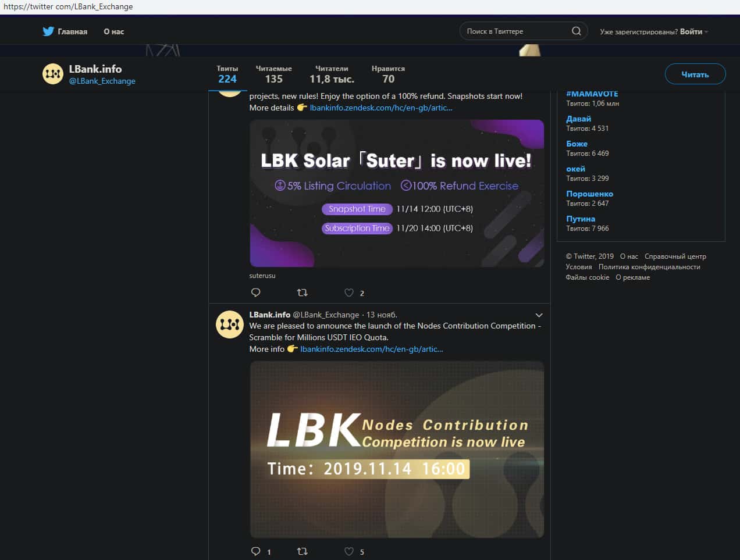Open zendesk link in the Suter tweet
The width and height of the screenshot is (740, 560).
click(381, 108)
